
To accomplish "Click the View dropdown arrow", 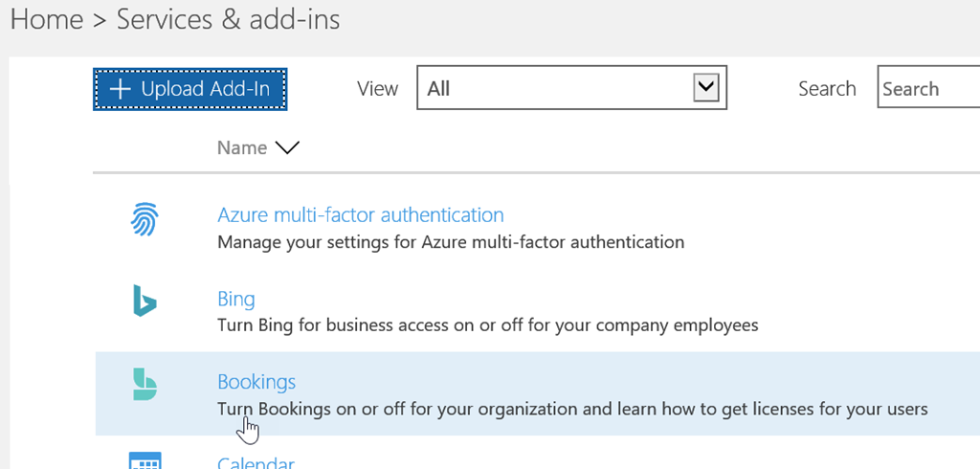I will point(706,88).
